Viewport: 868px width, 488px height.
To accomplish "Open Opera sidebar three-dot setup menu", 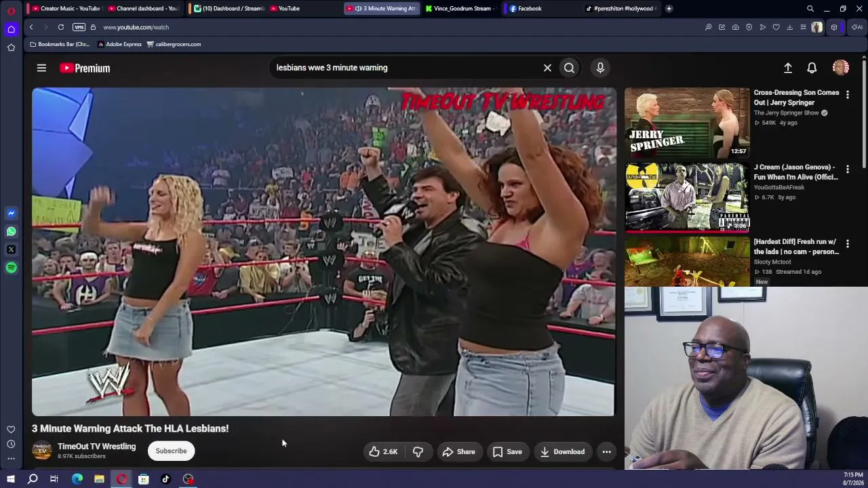I will click(x=11, y=459).
